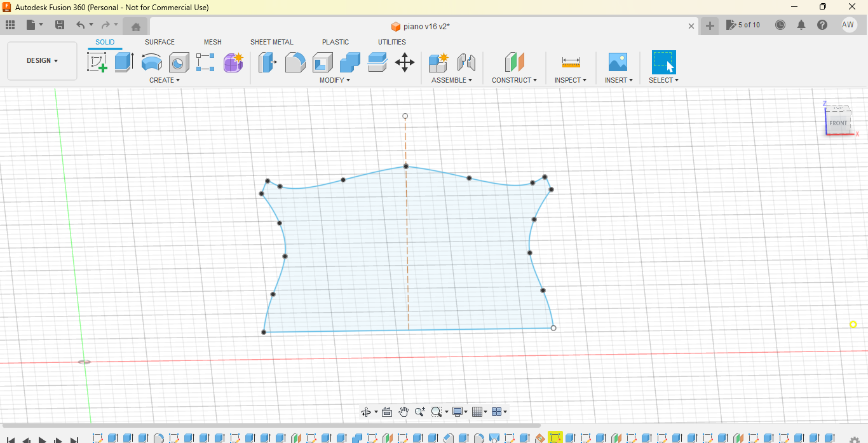
Task: Select the Press Pull tool
Action: pyautogui.click(x=268, y=62)
